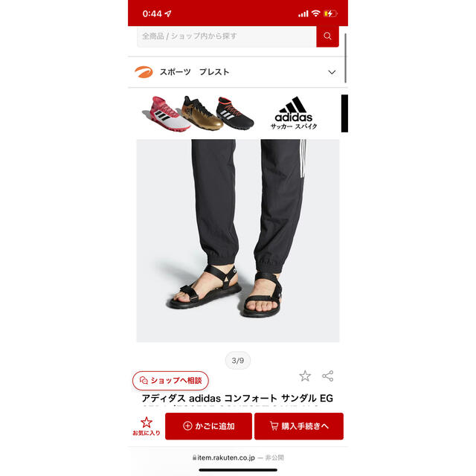The width and height of the screenshot is (476, 476).
Task: Tap the red search magnifier icon
Action: coord(327,36)
